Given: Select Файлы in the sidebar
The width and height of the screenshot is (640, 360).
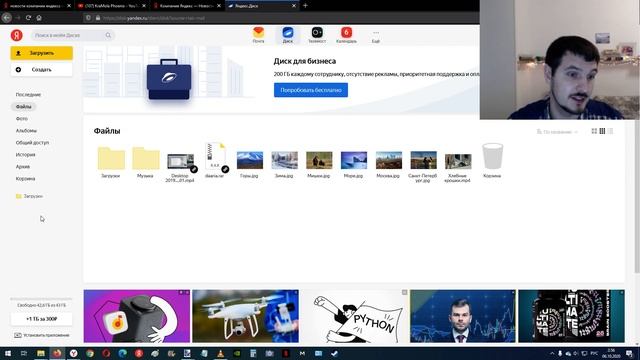Looking at the screenshot, I should click(x=23, y=107).
